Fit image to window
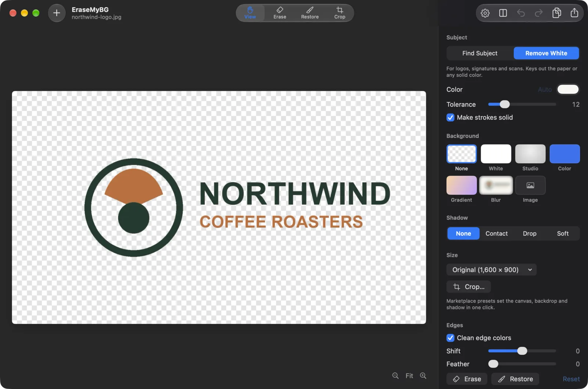The image size is (588, 389). 409,375
